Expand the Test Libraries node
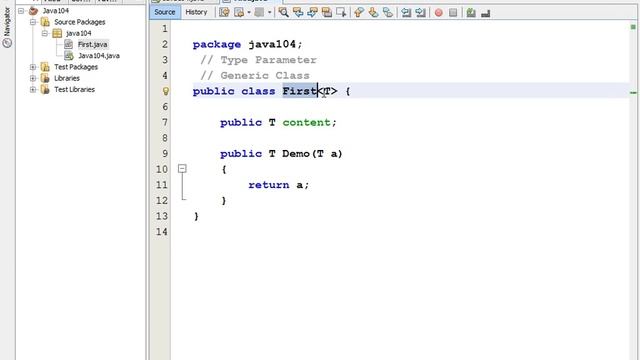640x360 pixels. 33,89
